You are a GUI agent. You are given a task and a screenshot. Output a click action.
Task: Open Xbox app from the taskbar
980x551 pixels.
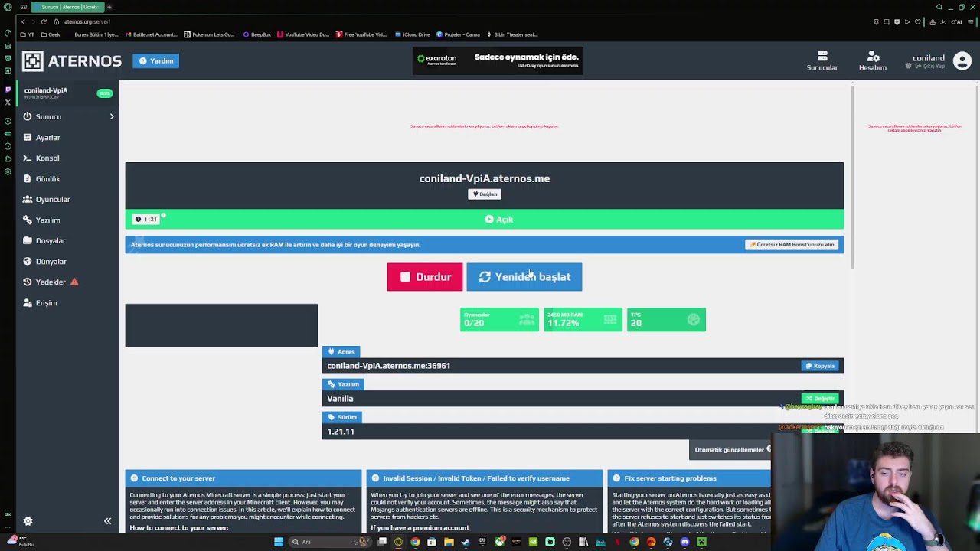(499, 542)
